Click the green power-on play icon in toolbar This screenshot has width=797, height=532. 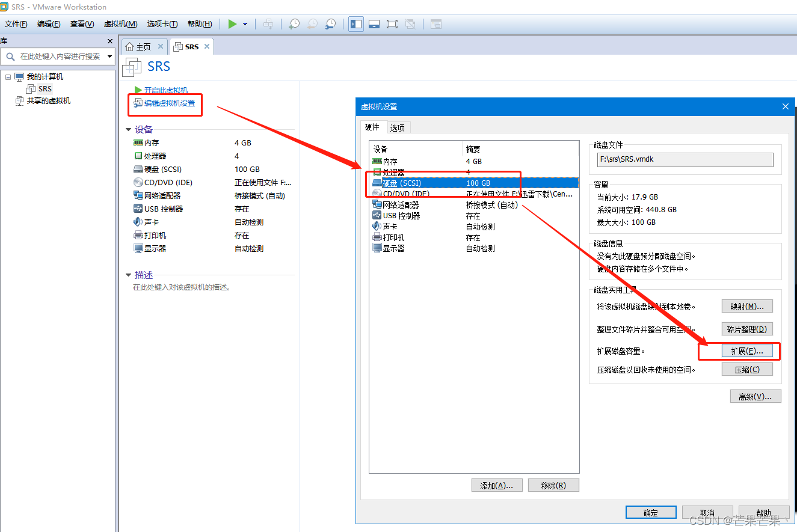pos(232,24)
